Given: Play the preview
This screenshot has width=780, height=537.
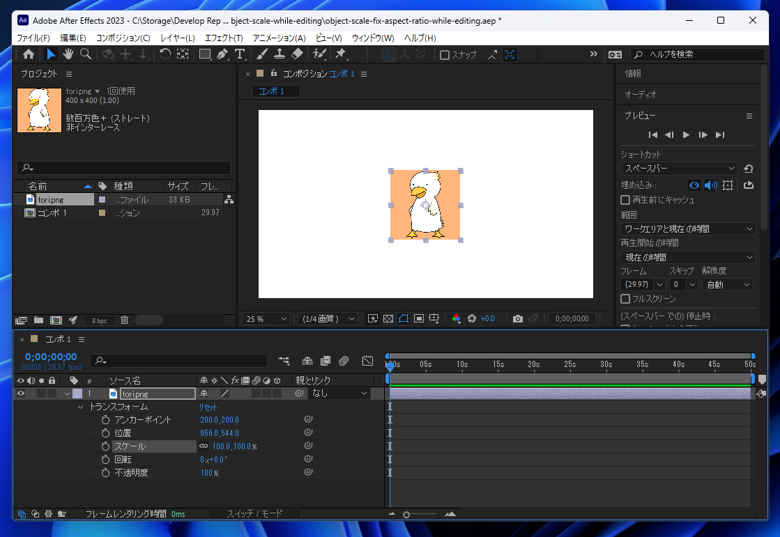Looking at the screenshot, I should (x=686, y=135).
